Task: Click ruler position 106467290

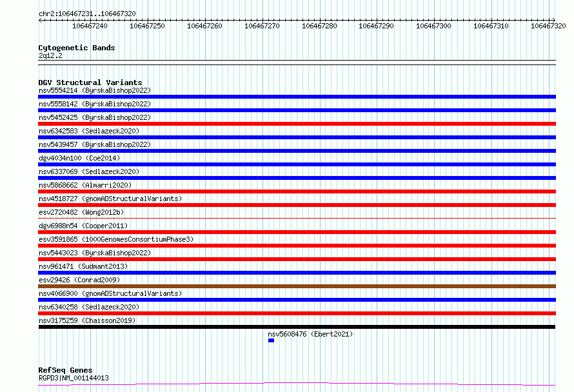Action: pyautogui.click(x=376, y=26)
